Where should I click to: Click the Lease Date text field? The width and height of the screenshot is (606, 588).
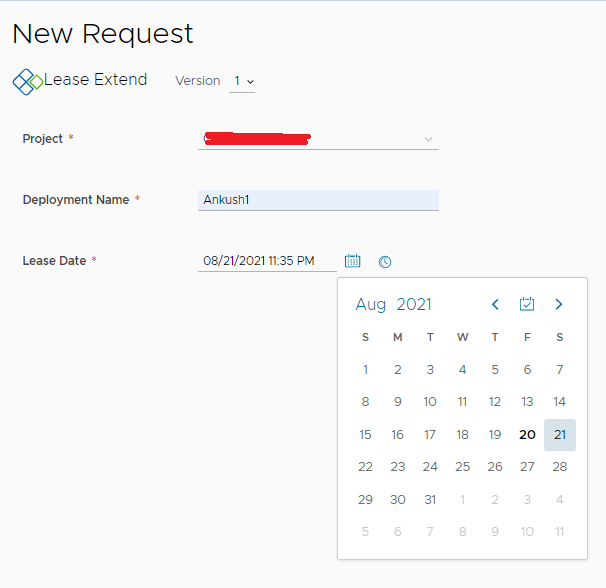(267, 261)
